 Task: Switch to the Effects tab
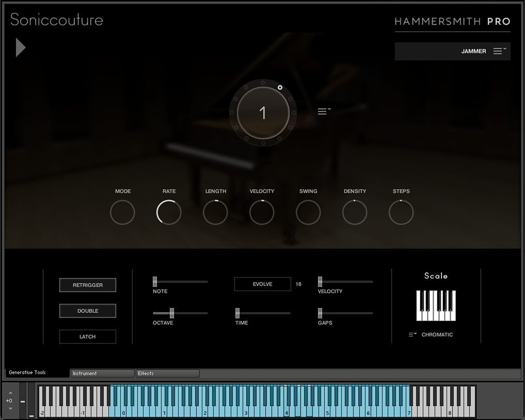(167, 374)
